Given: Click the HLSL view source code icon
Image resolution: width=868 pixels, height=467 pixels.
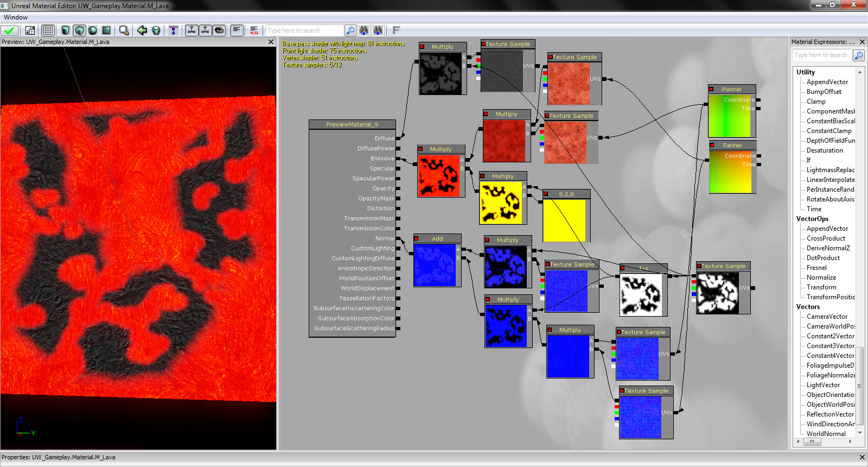Looking at the screenshot, I should [254, 30].
